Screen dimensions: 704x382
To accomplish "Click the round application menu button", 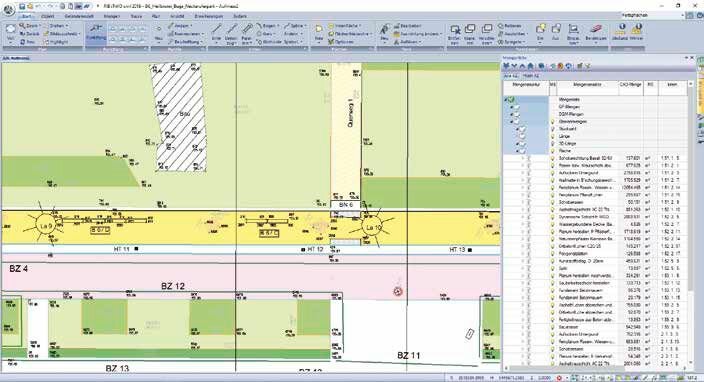I will (8, 9).
